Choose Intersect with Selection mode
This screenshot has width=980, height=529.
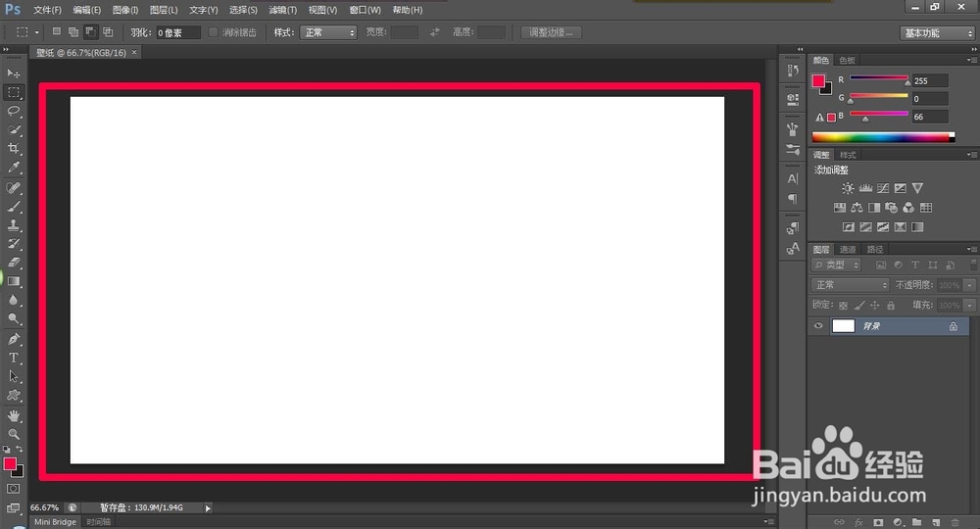[108, 31]
